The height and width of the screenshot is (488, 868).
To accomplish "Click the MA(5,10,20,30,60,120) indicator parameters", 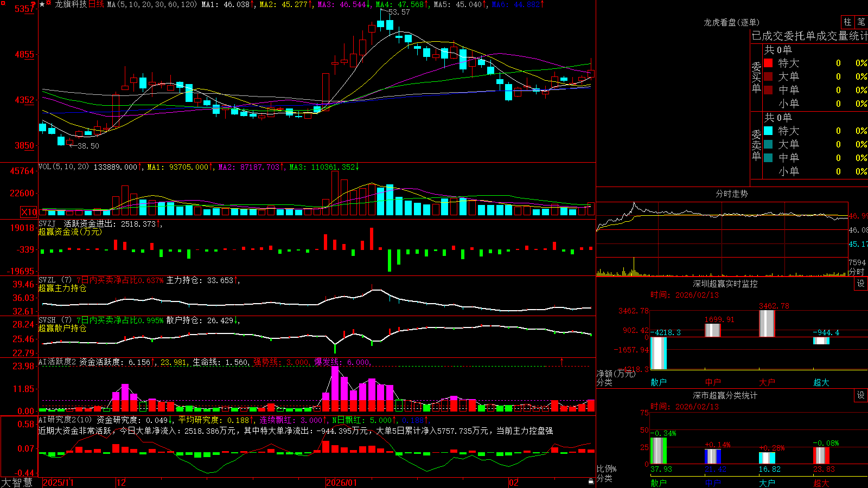I will click(x=152, y=4).
